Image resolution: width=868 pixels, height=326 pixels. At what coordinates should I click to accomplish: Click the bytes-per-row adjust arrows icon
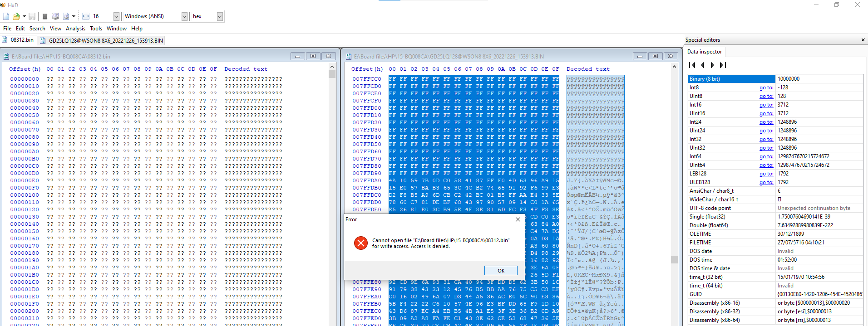pyautogui.click(x=86, y=16)
